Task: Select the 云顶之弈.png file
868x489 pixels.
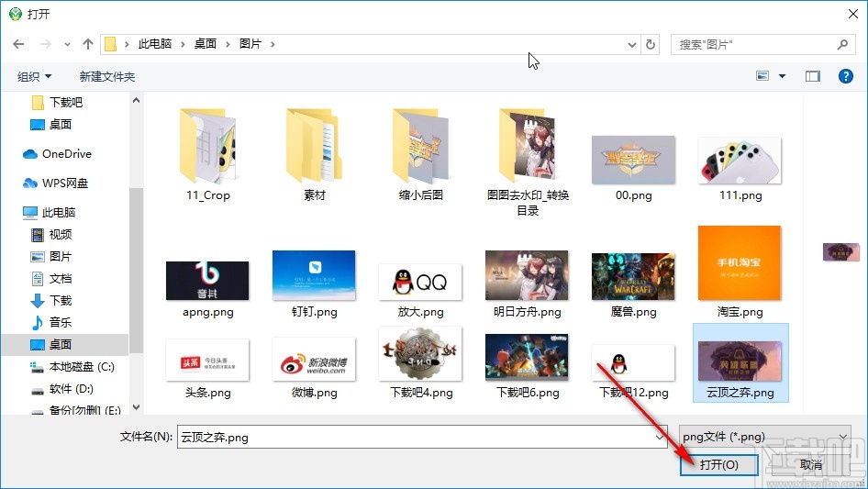Action: (740, 362)
